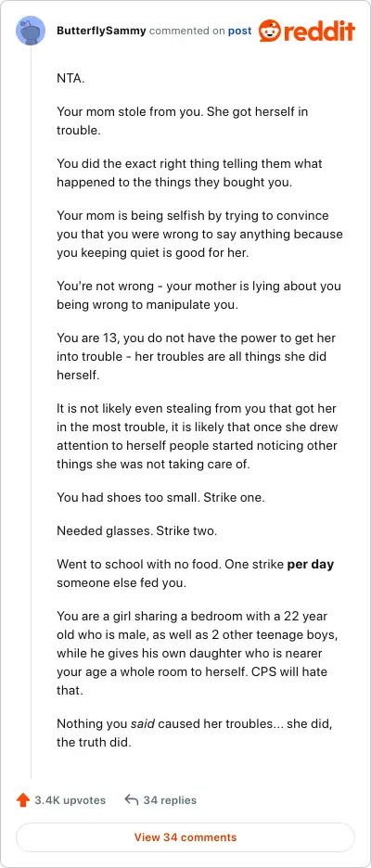
Task: Click the reply arrow icon
Action: point(131,800)
